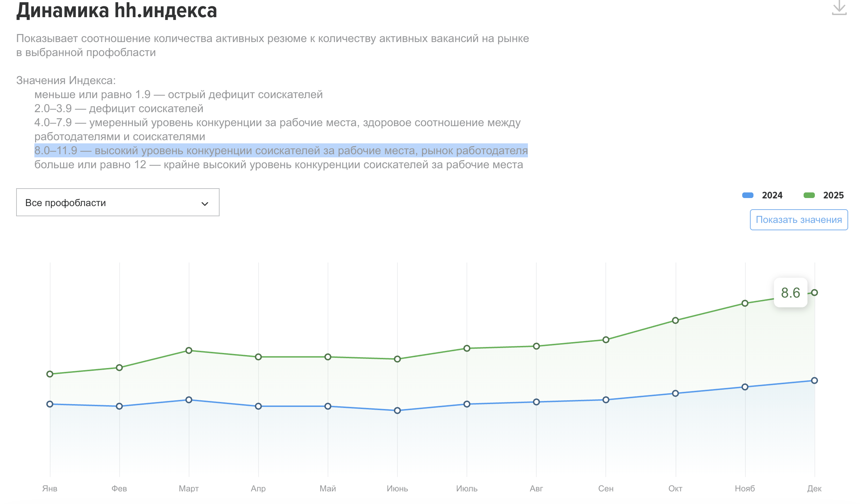The image size is (865, 504).
Task: Click the Июнь axis label
Action: 397,489
